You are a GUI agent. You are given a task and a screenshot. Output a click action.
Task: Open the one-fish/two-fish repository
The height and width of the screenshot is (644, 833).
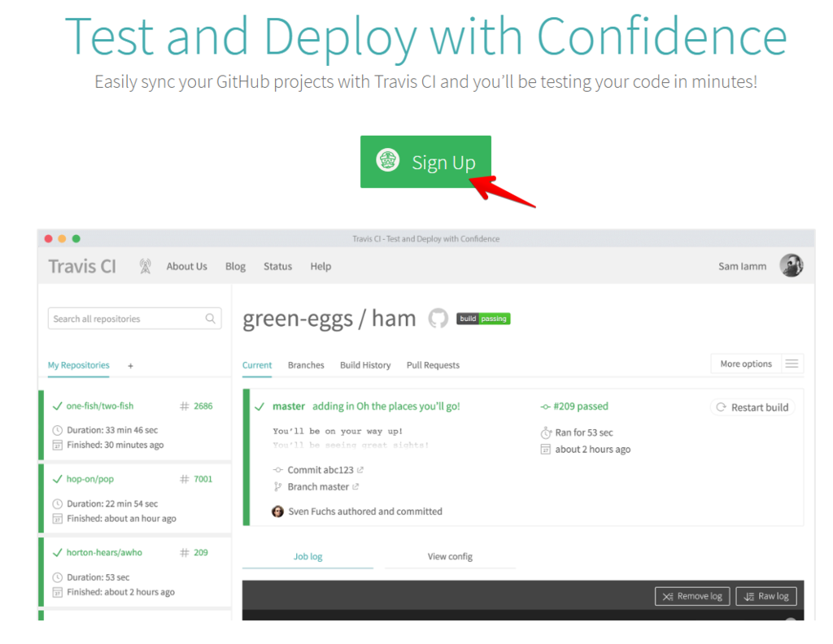tap(100, 406)
